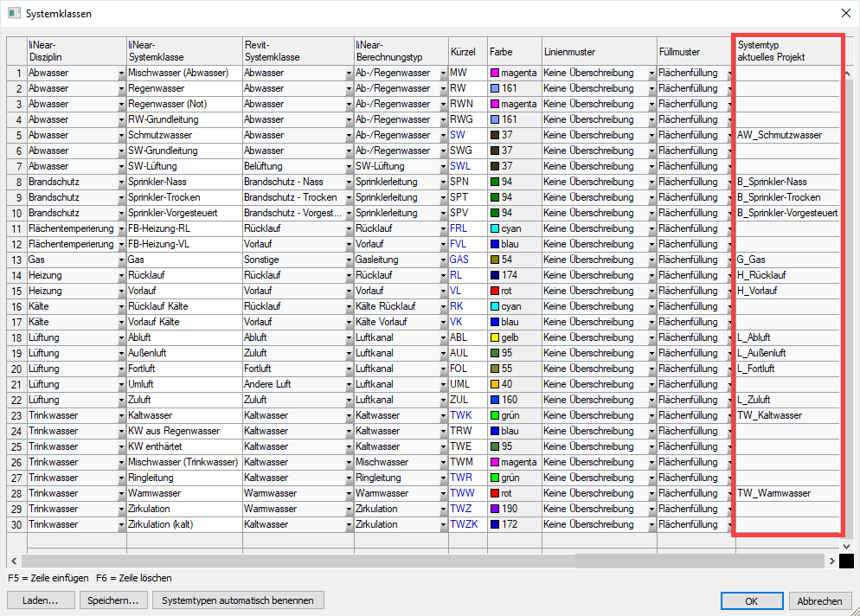Click color swatch 190 for Zirkulation
The height and width of the screenshot is (616, 860).
click(494, 509)
